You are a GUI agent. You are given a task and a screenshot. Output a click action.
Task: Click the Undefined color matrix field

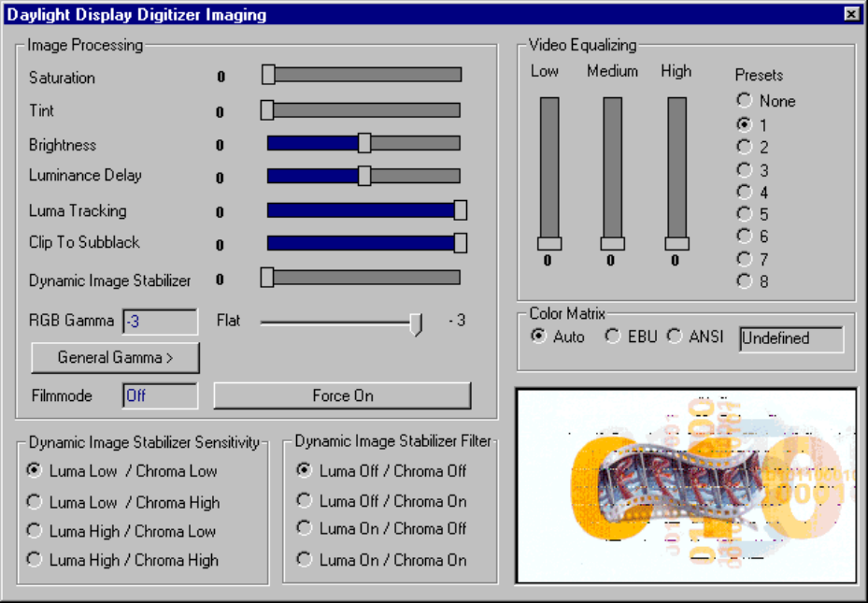791,338
